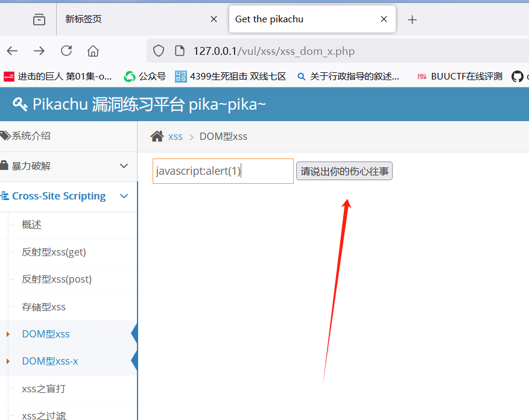Screen dimensions: 529x420
Task: Click the home icon in breadcrumb
Action: (x=157, y=136)
